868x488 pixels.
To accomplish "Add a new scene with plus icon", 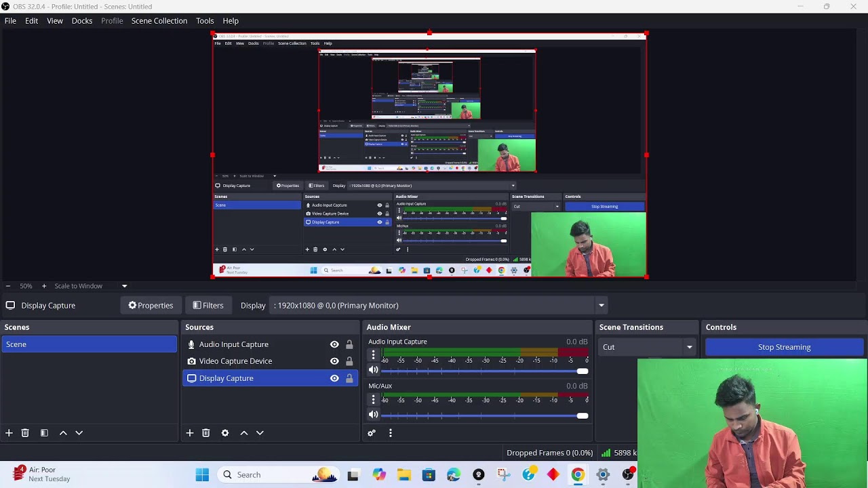I will 9,432.
